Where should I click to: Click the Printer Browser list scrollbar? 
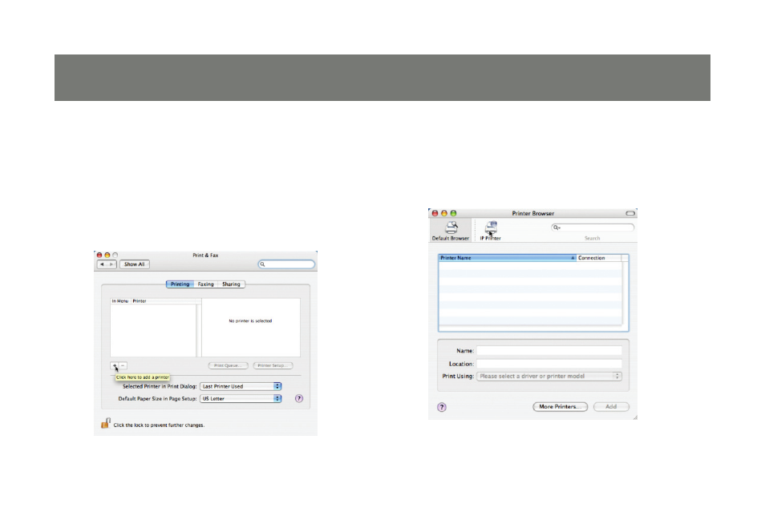625,292
